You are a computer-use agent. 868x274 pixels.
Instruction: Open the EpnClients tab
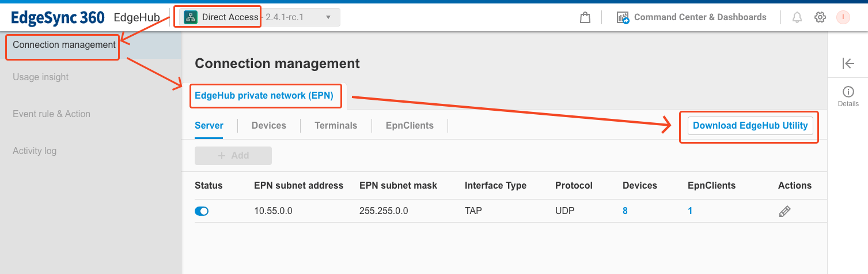410,125
